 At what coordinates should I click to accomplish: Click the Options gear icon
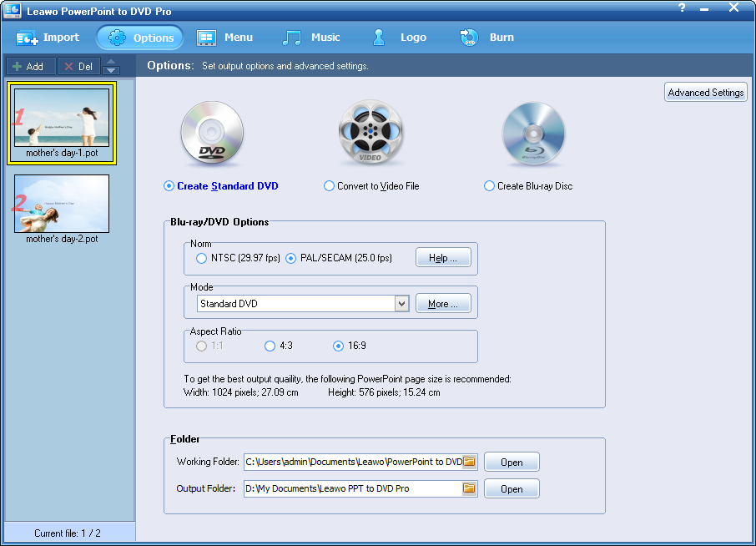tap(117, 38)
